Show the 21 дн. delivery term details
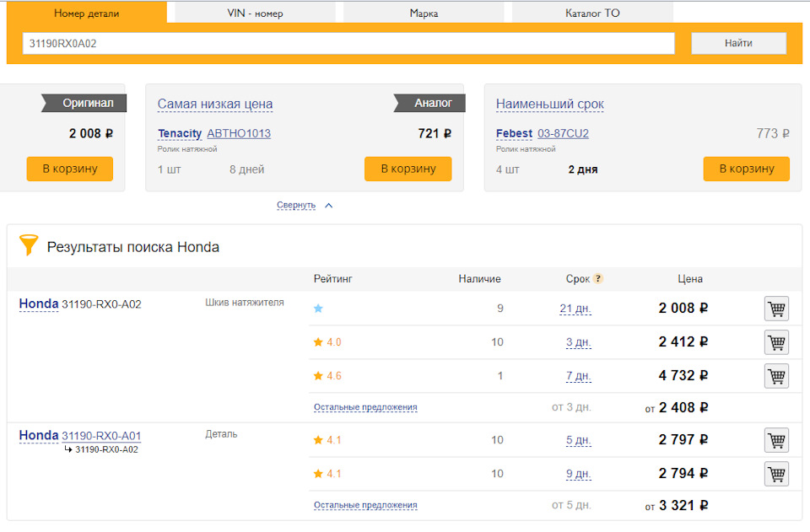Screen dimensions: 810x532 pos(575,309)
